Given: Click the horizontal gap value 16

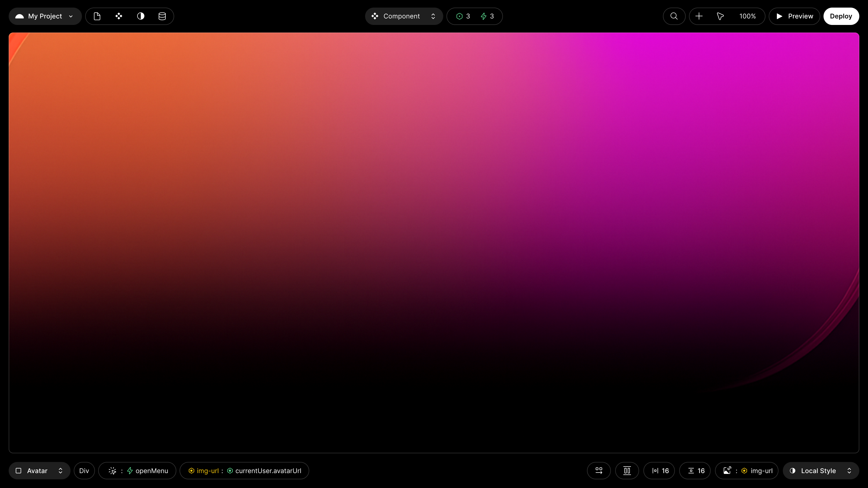Looking at the screenshot, I should [x=659, y=470].
